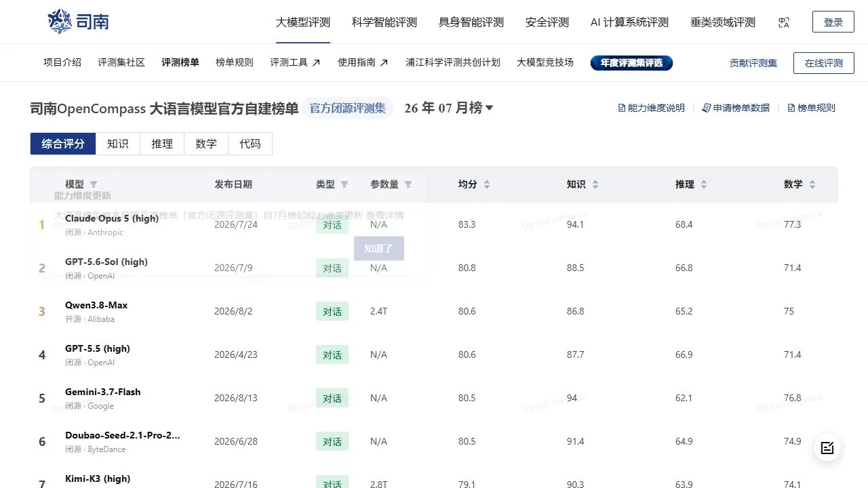Open the 年度评测集评选 banner
The image size is (868, 488).
coord(631,63)
